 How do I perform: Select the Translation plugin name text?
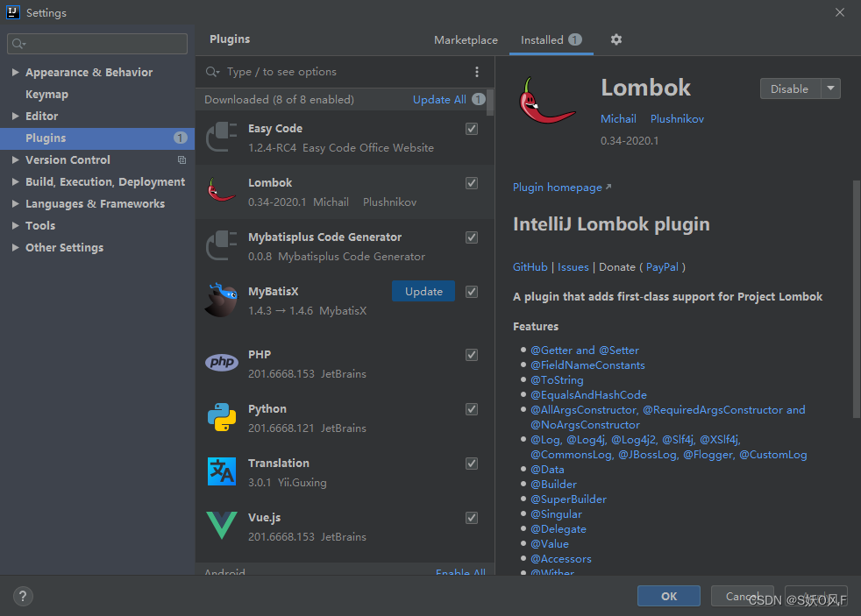[x=279, y=463]
